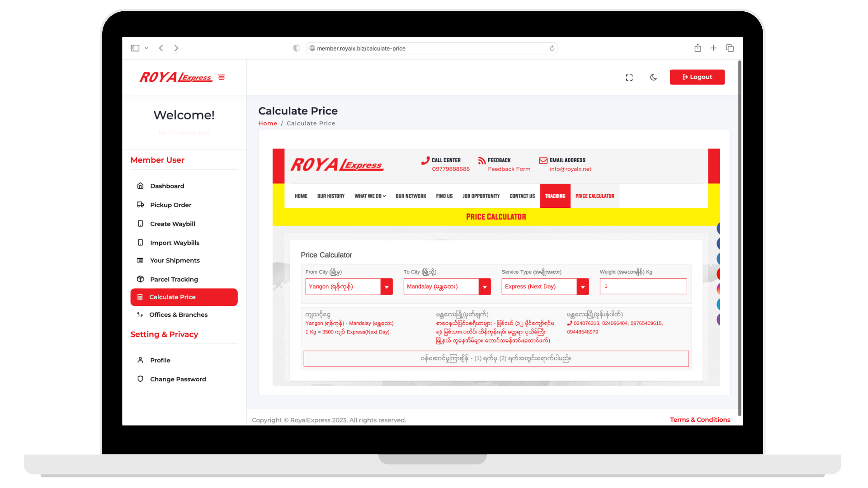Open Service Type dropdown Express (Next Day)

pyautogui.click(x=545, y=286)
